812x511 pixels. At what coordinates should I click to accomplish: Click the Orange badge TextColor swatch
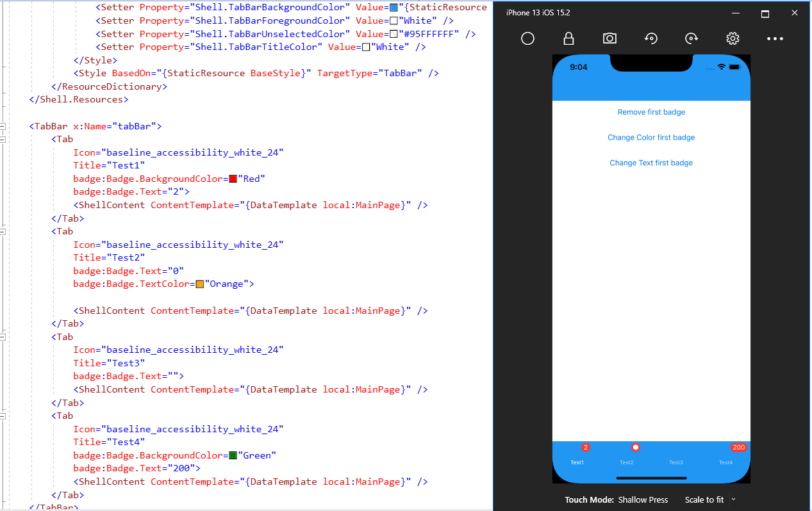pos(200,284)
